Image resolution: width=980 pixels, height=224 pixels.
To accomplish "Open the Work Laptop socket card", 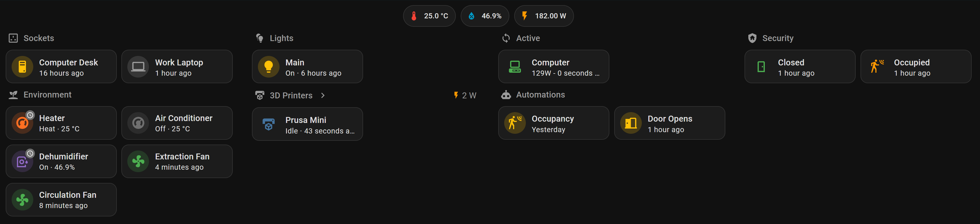I will click(x=177, y=66).
